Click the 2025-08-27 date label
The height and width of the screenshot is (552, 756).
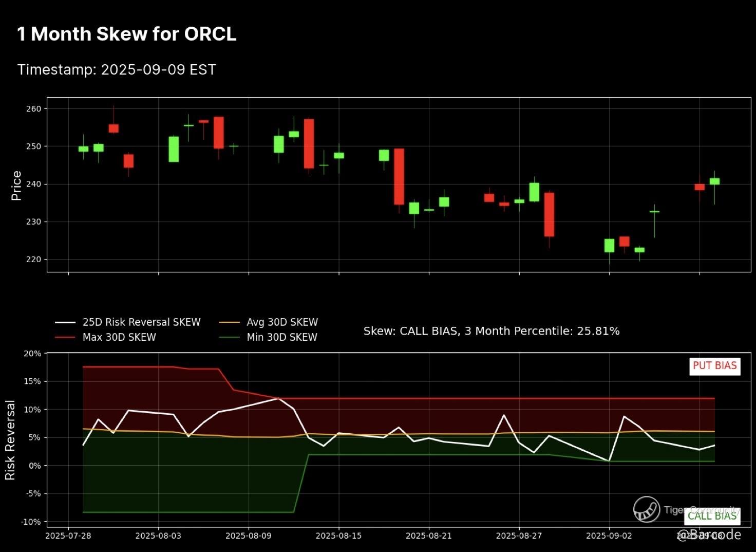point(519,536)
